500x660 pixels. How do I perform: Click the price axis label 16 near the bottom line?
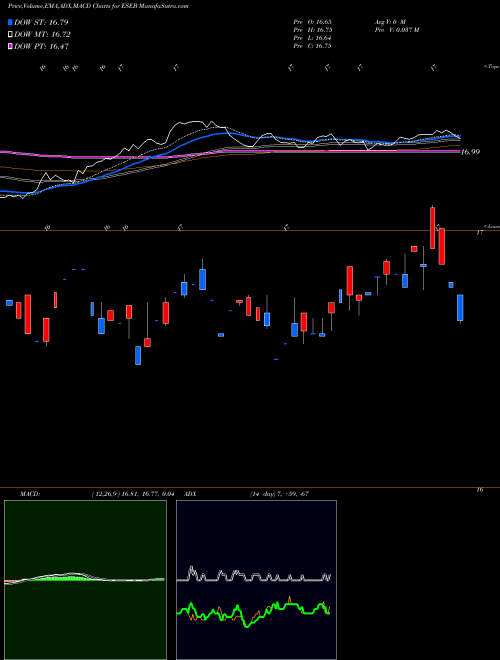tap(479, 490)
